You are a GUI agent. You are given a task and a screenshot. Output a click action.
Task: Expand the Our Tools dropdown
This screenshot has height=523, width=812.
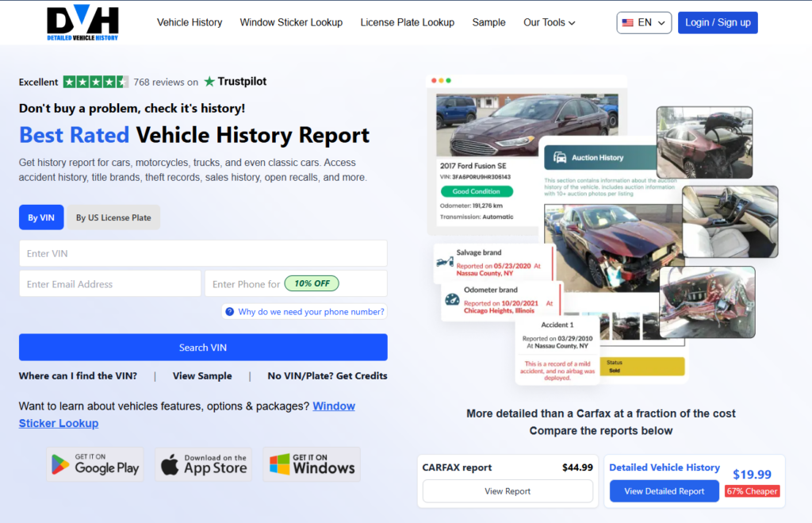[549, 23]
